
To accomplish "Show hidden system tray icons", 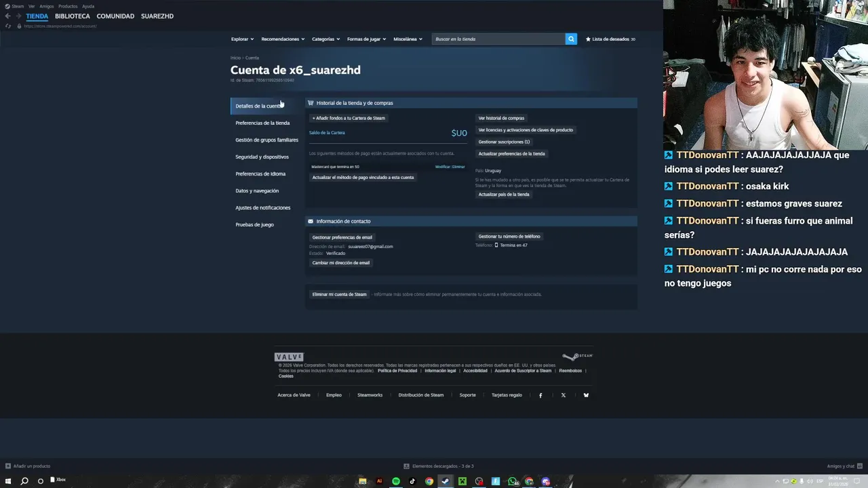I will click(x=778, y=481).
